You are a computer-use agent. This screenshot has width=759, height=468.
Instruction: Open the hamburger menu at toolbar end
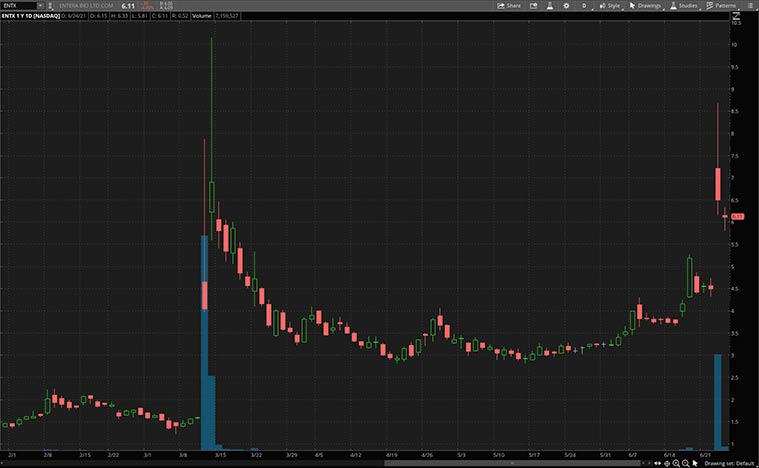click(751, 5)
